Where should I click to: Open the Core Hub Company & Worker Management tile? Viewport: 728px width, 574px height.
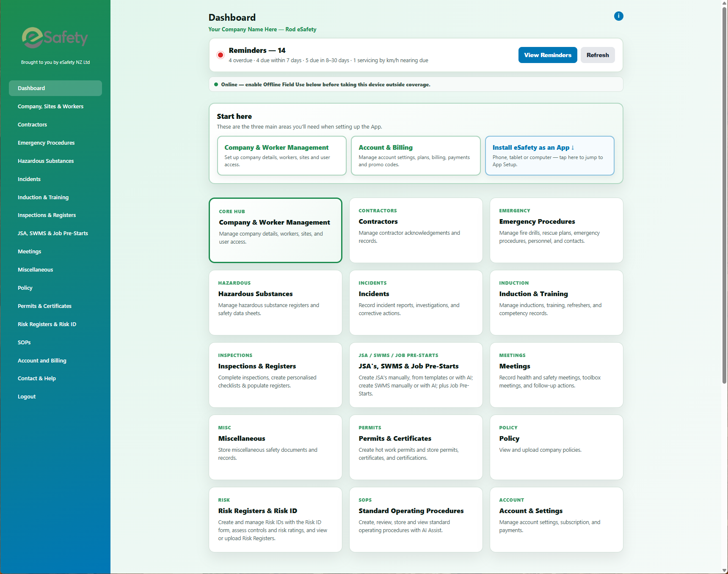click(x=276, y=230)
